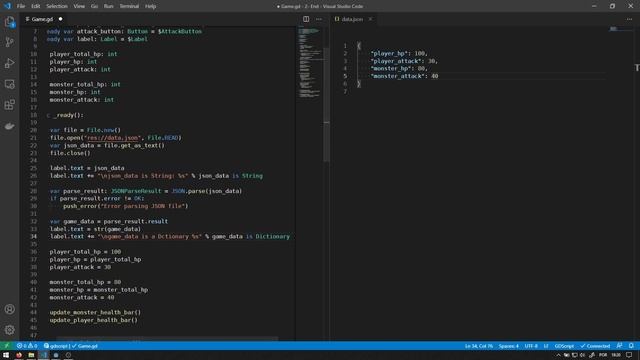The width and height of the screenshot is (640, 360).
Task: Click the update_player_health_bar() call
Action: (93, 320)
